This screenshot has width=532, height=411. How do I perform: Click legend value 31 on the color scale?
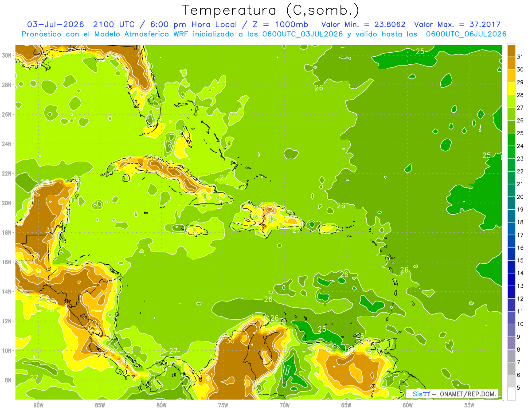520,57
